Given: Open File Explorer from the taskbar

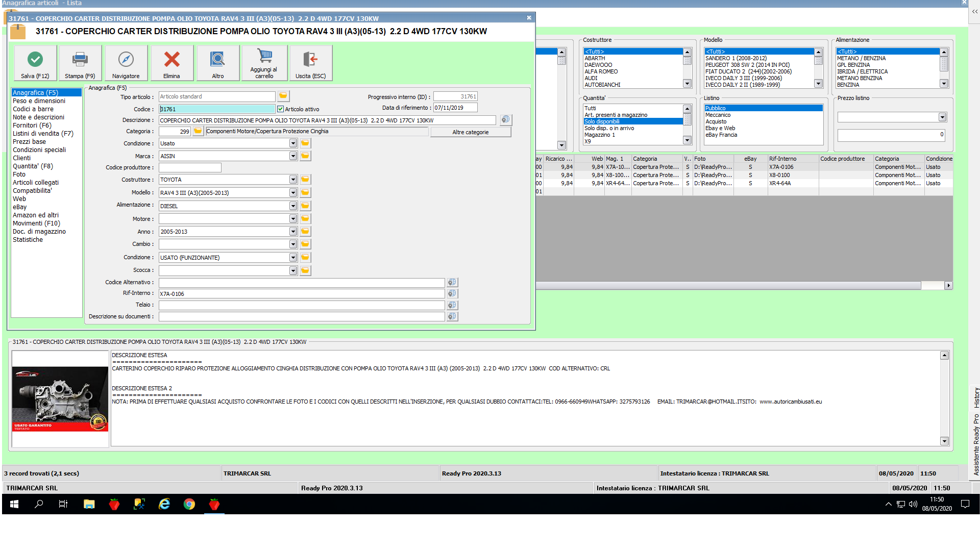Looking at the screenshot, I should point(89,504).
